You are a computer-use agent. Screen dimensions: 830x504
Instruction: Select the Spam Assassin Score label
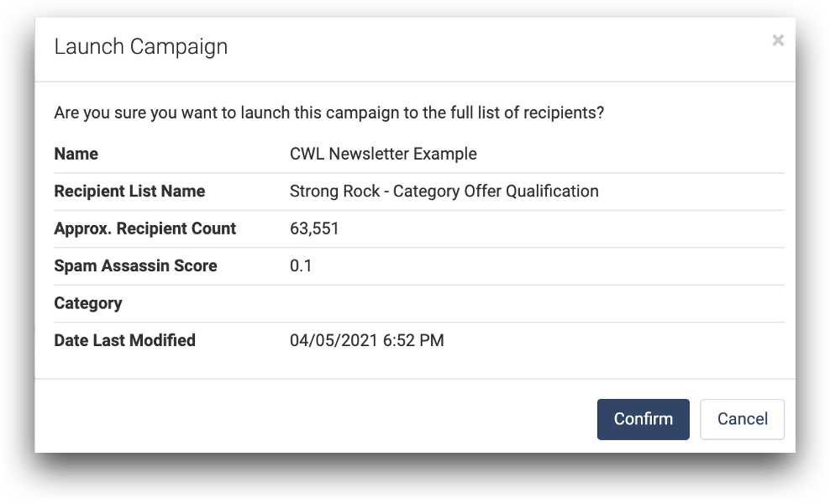pos(135,265)
